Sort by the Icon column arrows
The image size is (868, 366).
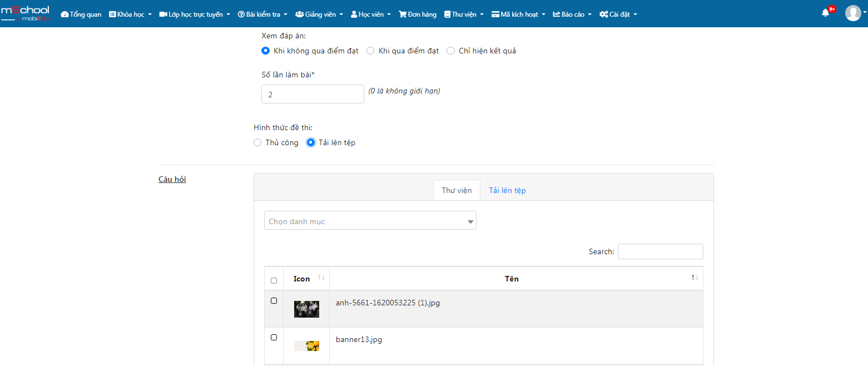pos(321,278)
